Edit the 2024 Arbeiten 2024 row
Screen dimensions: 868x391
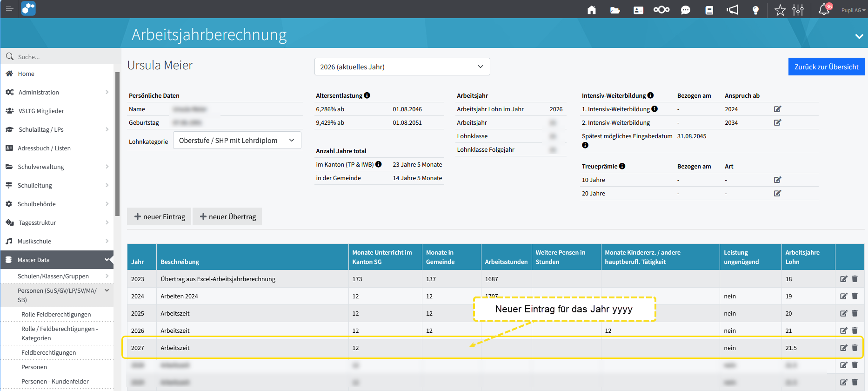(x=844, y=296)
